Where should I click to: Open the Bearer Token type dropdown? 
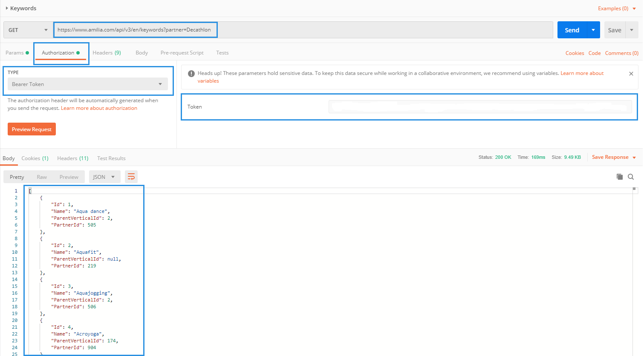[88, 84]
